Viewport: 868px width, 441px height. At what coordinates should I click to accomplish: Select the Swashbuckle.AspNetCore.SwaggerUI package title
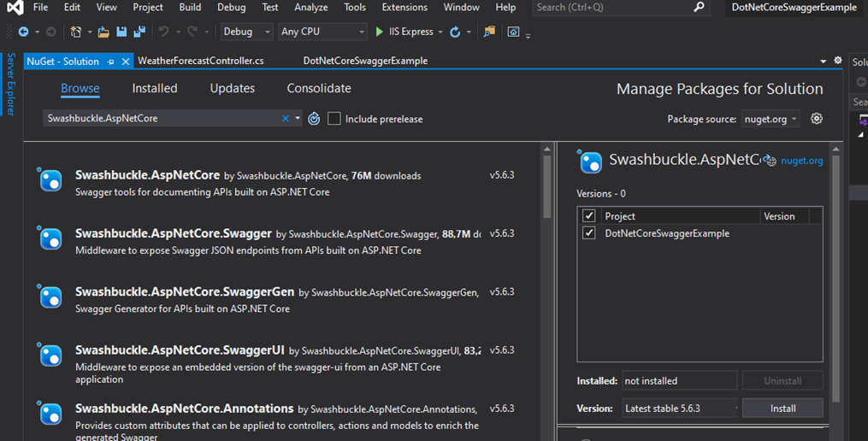180,350
